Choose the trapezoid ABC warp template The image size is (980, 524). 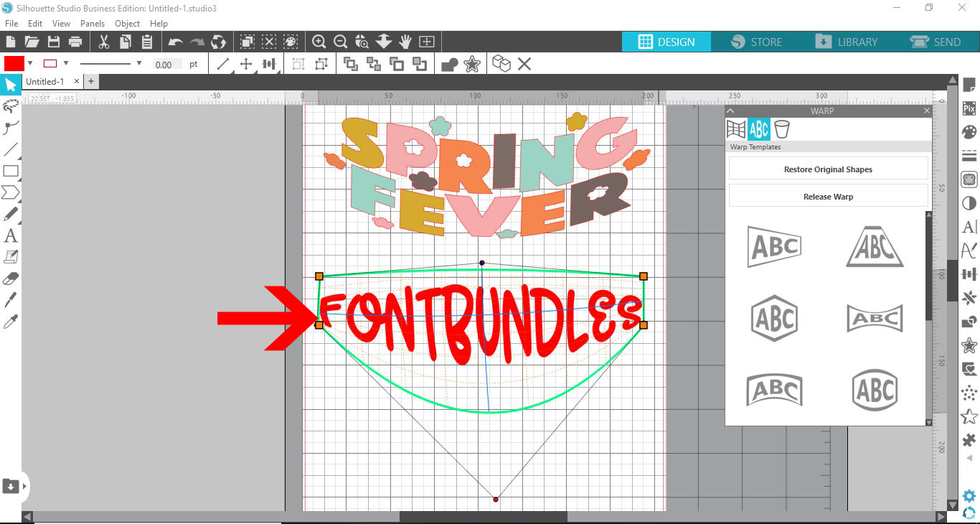(875, 246)
